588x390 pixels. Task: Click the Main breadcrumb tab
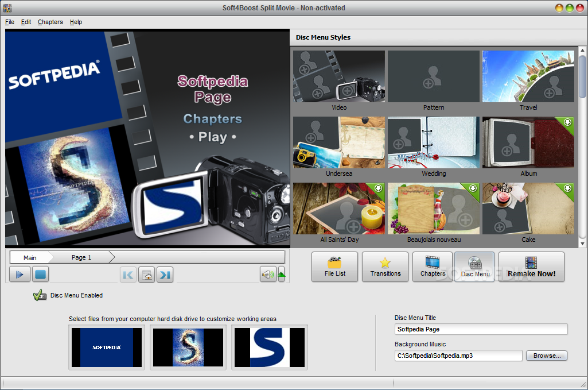(x=30, y=257)
